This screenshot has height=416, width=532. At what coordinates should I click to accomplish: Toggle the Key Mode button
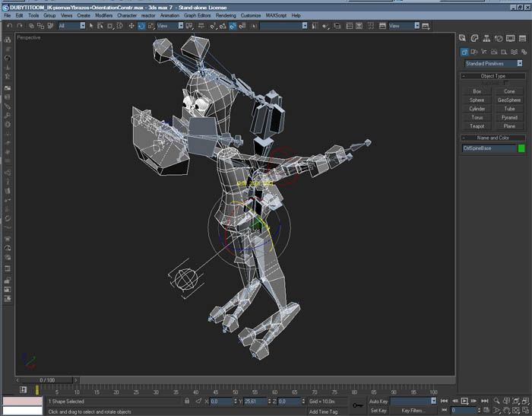[444, 410]
